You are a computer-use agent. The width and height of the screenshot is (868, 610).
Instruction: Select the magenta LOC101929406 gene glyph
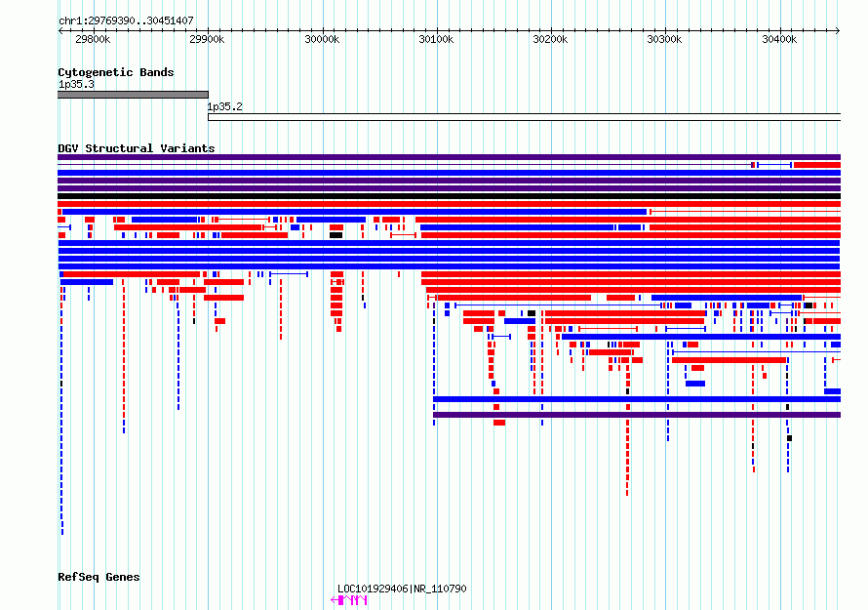point(349,600)
